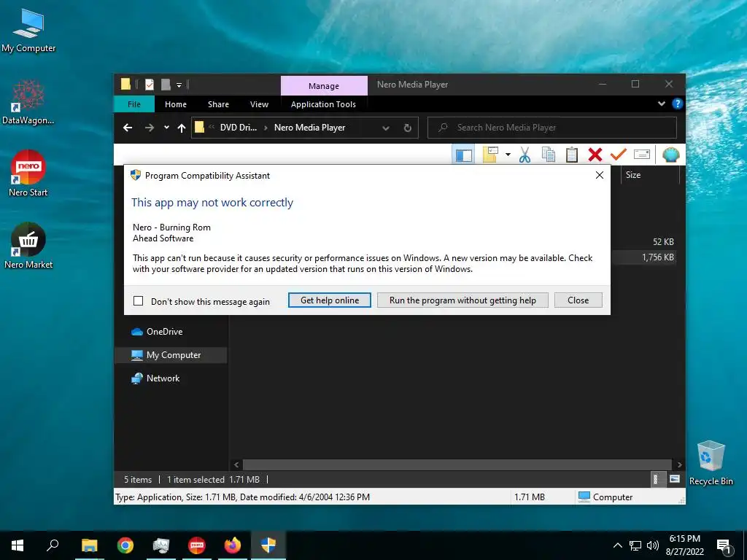Check Don't show this message again

(138, 301)
